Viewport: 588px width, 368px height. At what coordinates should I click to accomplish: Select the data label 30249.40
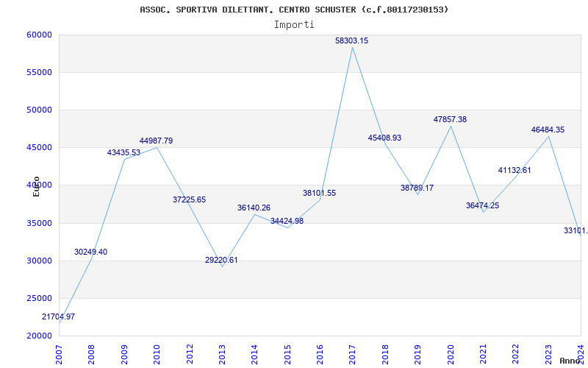pyautogui.click(x=90, y=252)
